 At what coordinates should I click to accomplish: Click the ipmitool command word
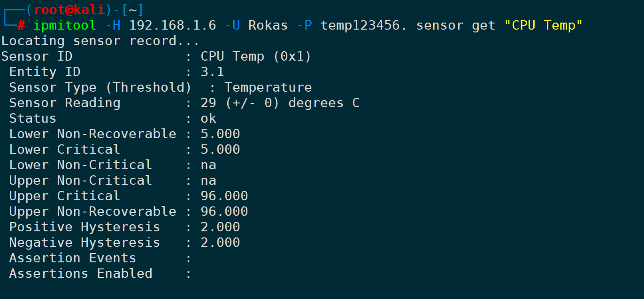point(64,25)
